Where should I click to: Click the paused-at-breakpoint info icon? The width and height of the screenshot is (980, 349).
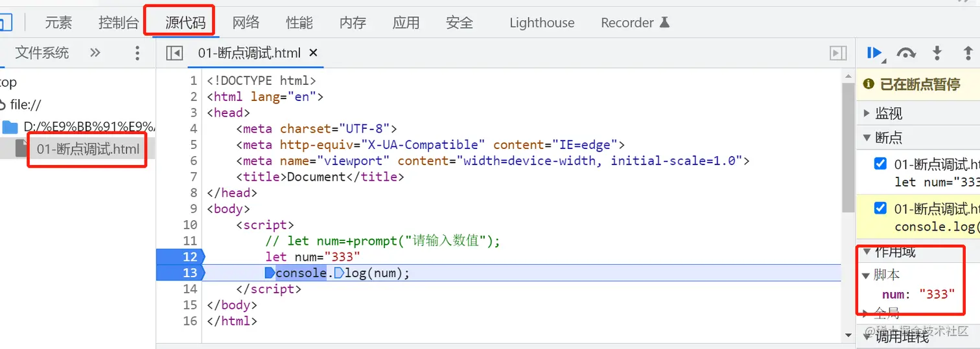point(869,84)
